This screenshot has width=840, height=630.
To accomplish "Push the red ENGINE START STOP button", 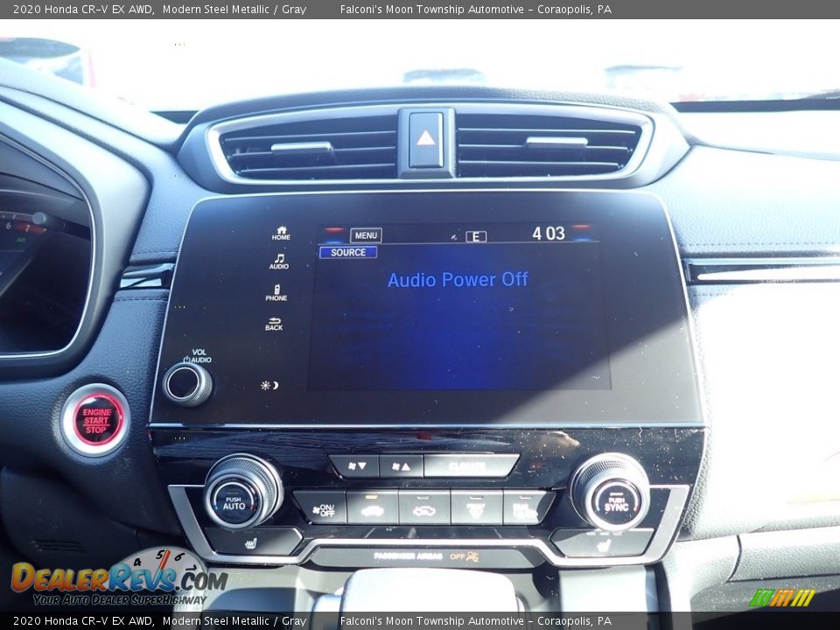I will tap(96, 421).
